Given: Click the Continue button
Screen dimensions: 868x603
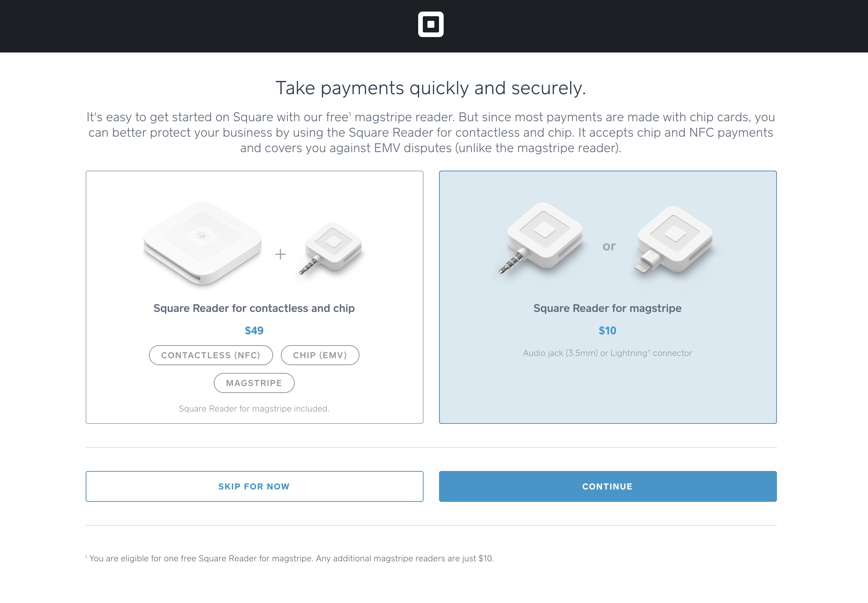Looking at the screenshot, I should tap(607, 486).
